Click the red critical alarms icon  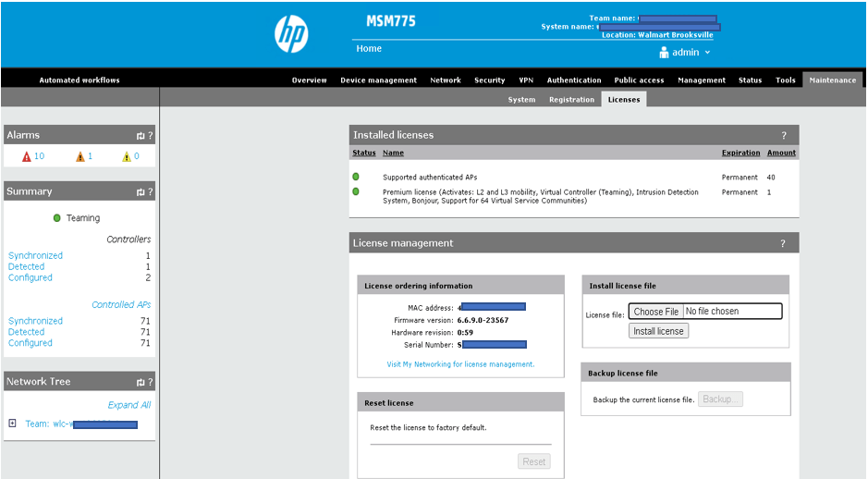[27, 157]
